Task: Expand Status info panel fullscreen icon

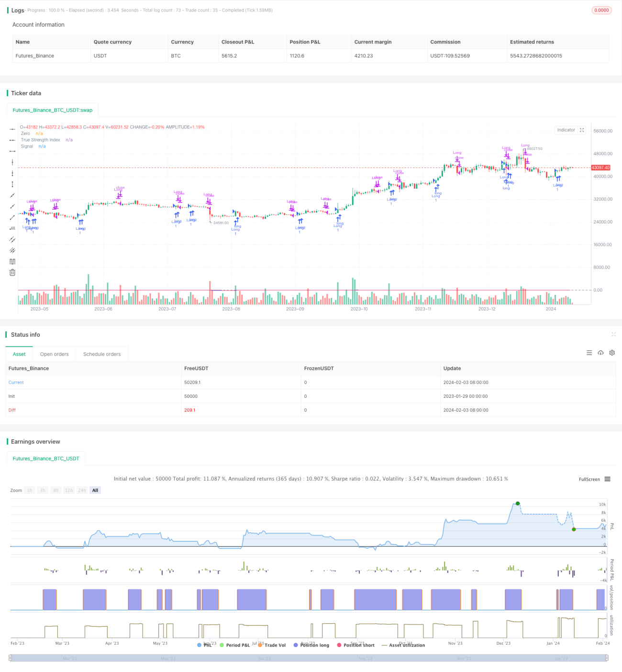Action: coord(614,335)
